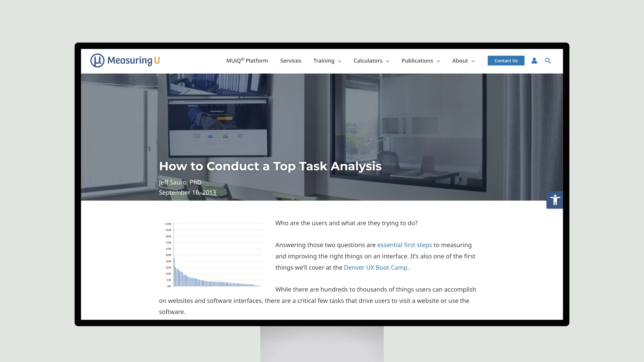This screenshot has width=644, height=362.
Task: Click the accessibility icon bottom right
Action: pyautogui.click(x=555, y=200)
